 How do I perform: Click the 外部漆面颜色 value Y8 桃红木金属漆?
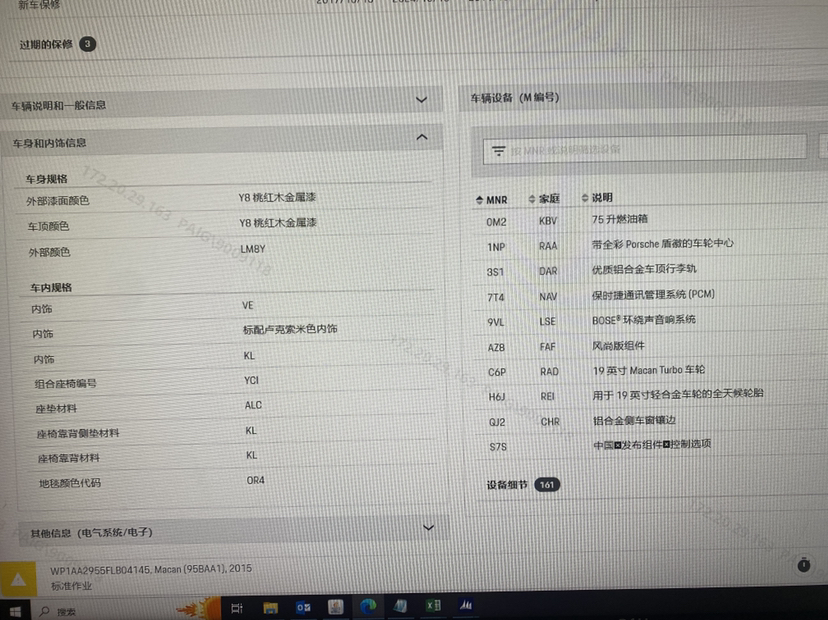(277, 198)
